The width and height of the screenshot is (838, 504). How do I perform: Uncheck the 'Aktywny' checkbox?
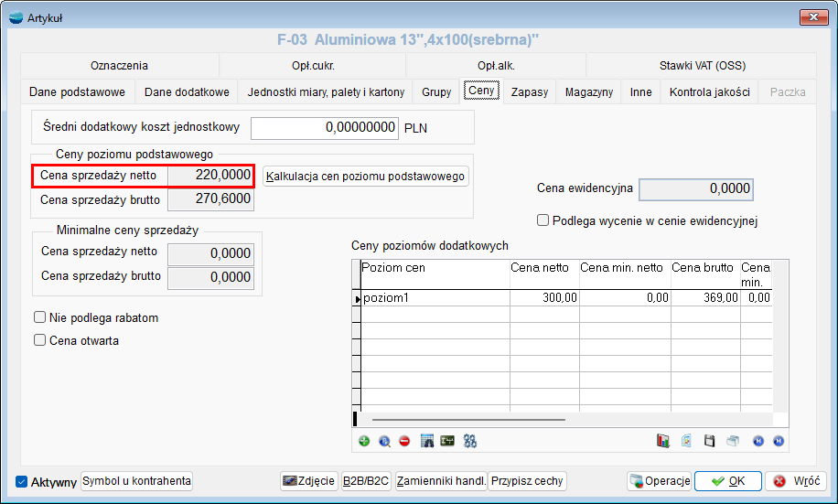point(22,482)
